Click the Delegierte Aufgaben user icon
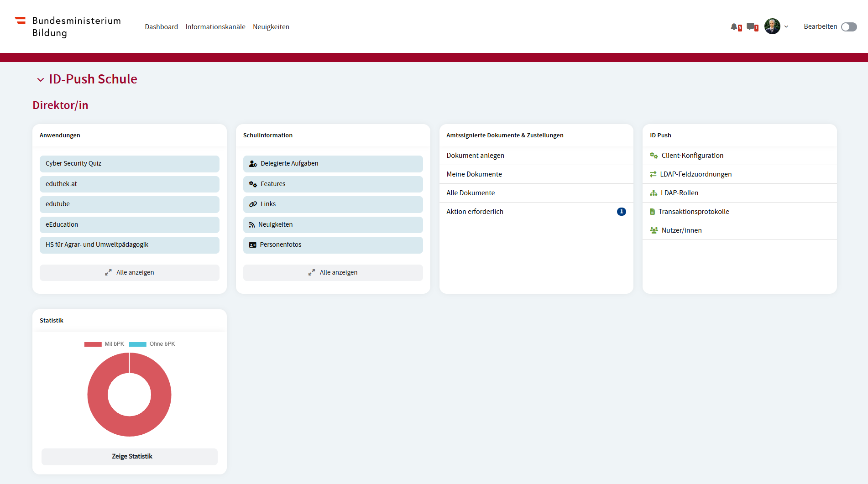 253,164
